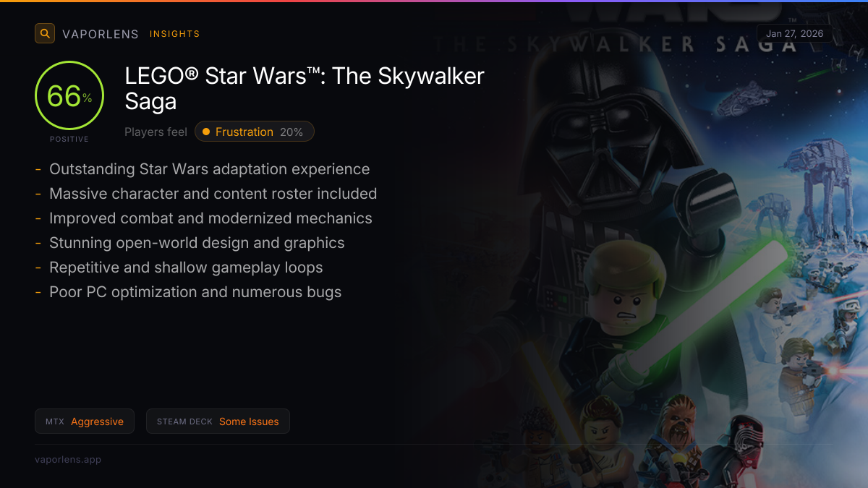
Task: Click the game title LEGO Star Wars heading
Action: tap(304, 87)
